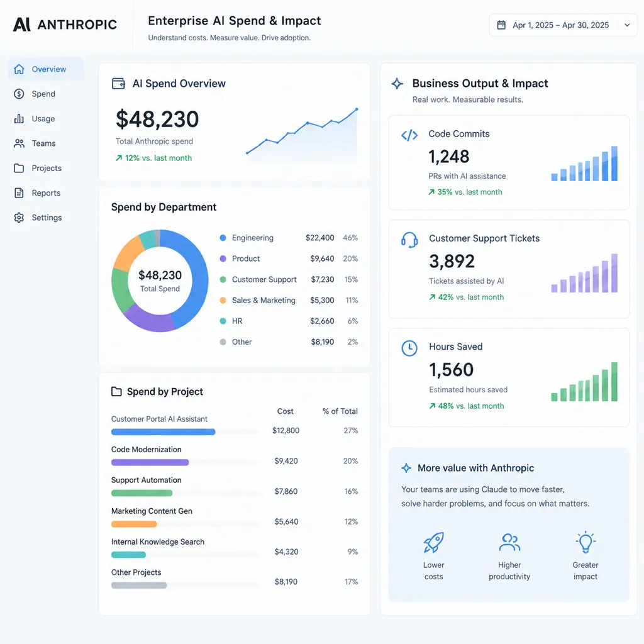Click the Code Commits blue bar chart
The height and width of the screenshot is (644, 644).
[x=584, y=164]
